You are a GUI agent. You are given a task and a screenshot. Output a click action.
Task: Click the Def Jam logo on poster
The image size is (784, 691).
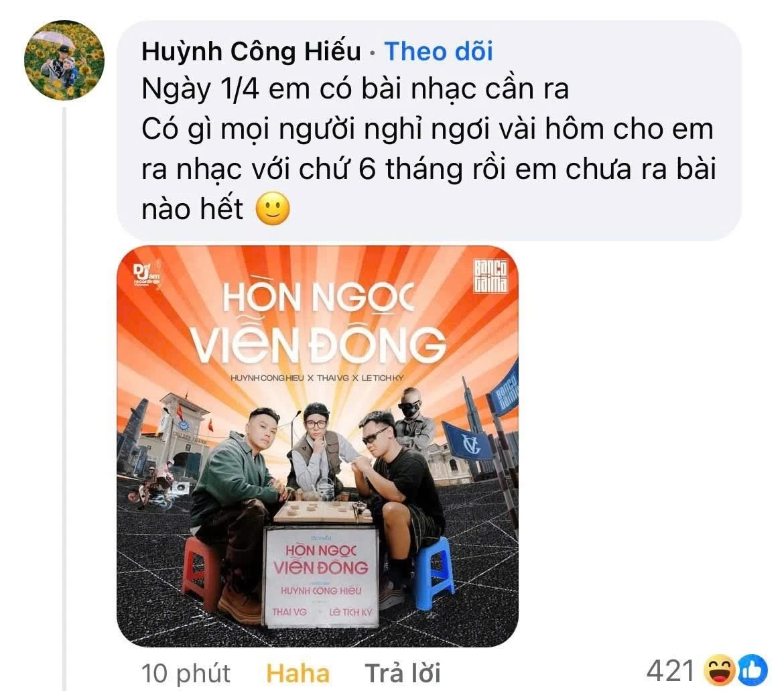tap(147, 275)
